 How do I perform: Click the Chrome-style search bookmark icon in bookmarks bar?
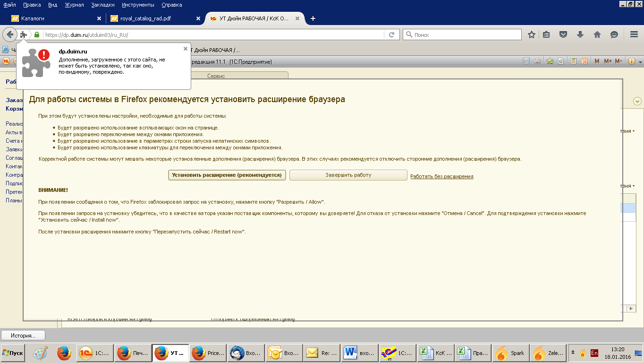6,50
